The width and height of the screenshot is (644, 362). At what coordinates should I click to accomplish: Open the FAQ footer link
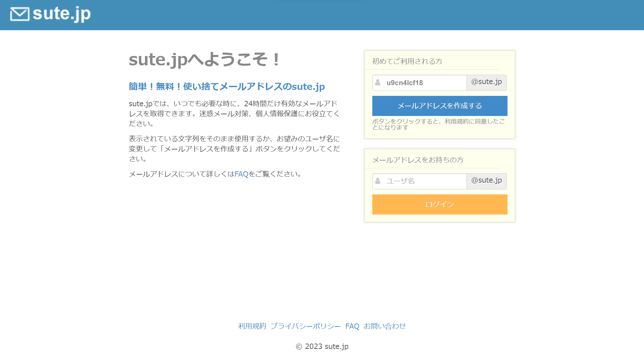coord(352,326)
